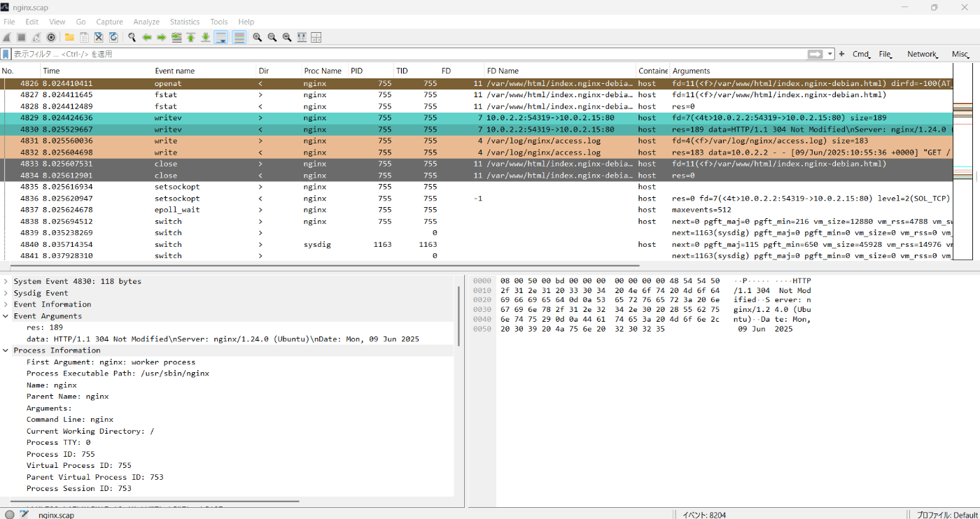
Task: Expand the Event Information node
Action: pyautogui.click(x=6, y=304)
